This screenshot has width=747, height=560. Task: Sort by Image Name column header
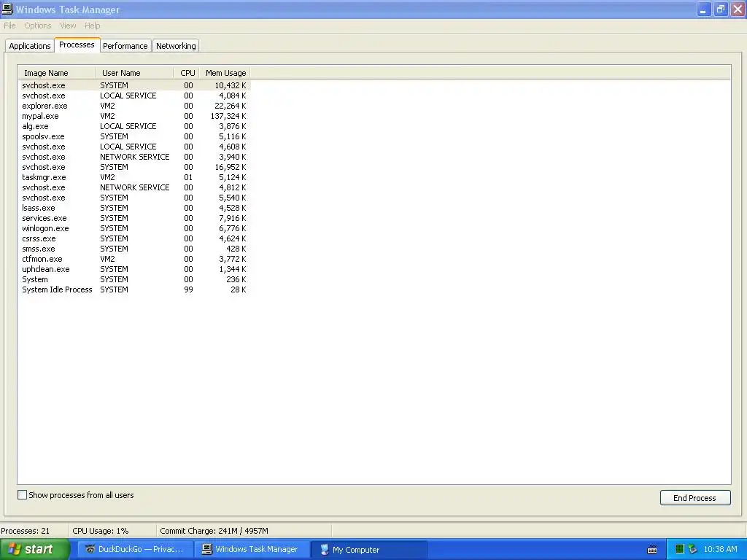tap(57, 73)
